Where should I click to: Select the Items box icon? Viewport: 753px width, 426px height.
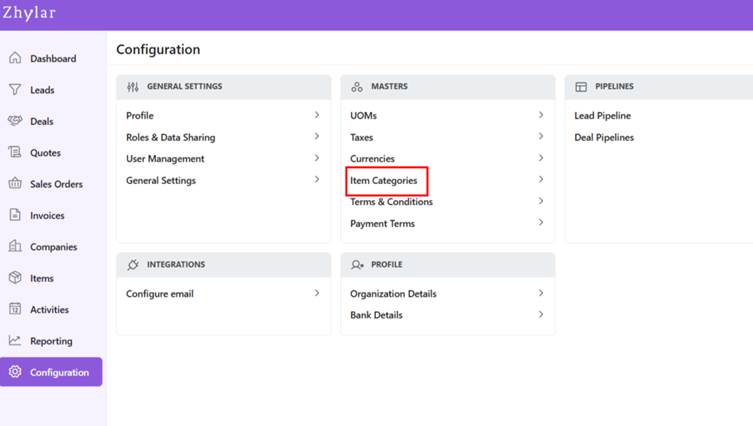pos(15,278)
